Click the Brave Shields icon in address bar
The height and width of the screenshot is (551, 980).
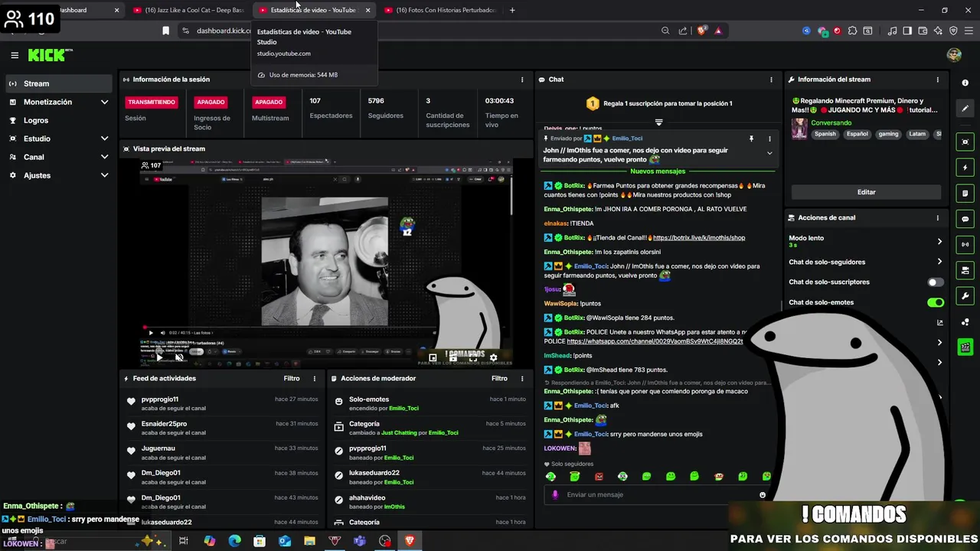[701, 31]
